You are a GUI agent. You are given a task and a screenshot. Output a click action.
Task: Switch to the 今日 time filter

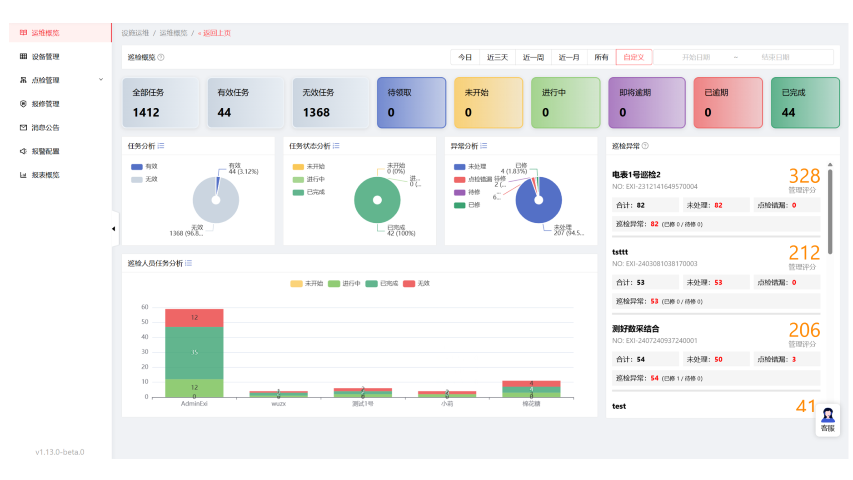465,57
